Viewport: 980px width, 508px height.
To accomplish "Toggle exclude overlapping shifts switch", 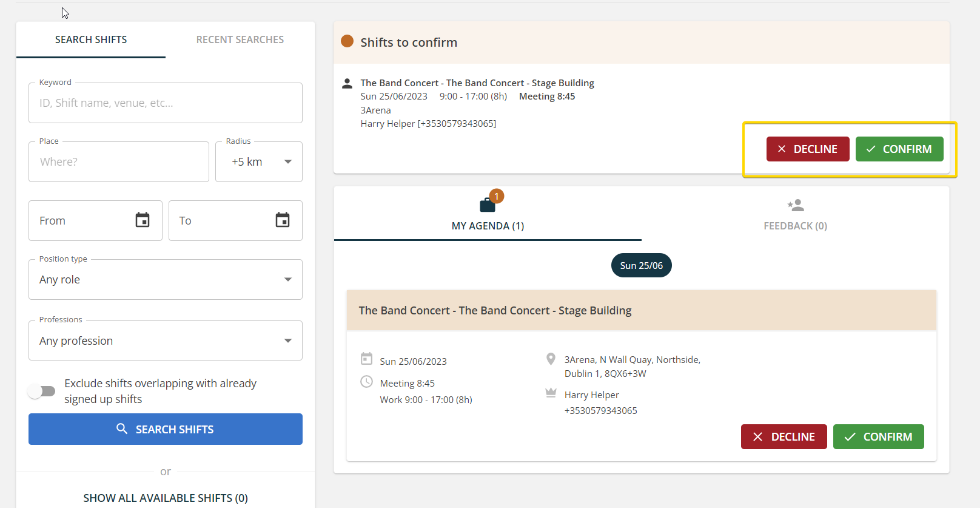I will (42, 391).
